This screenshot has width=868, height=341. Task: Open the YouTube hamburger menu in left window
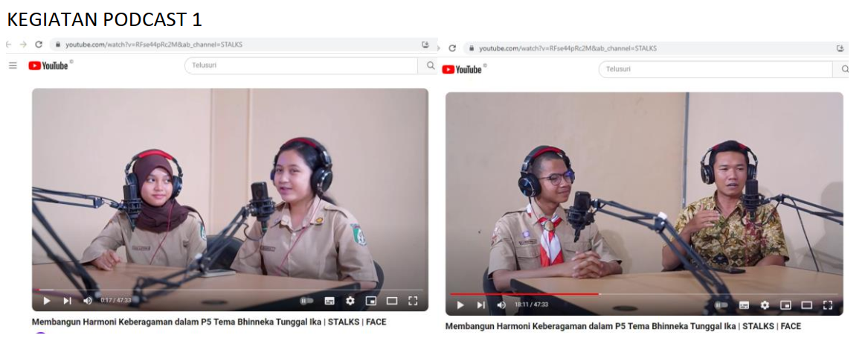pyautogui.click(x=13, y=66)
